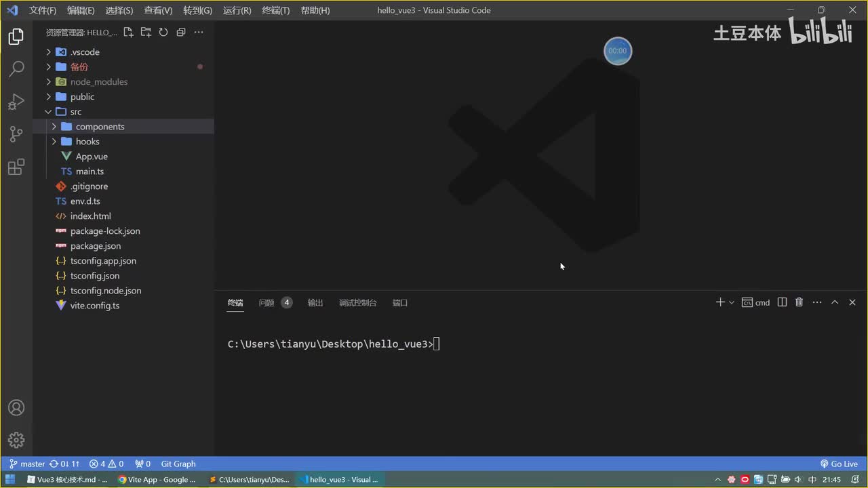
Task: Switch to Vite App Google Chrome taskbar item
Action: tap(157, 480)
